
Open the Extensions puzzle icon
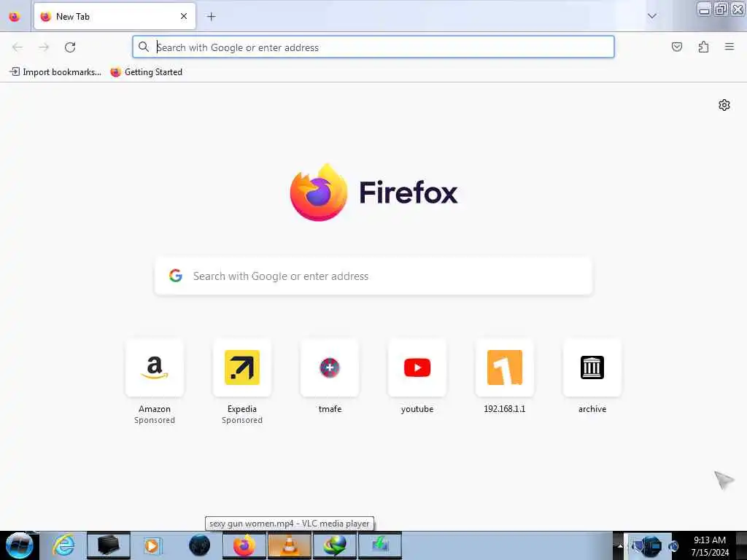coord(703,47)
